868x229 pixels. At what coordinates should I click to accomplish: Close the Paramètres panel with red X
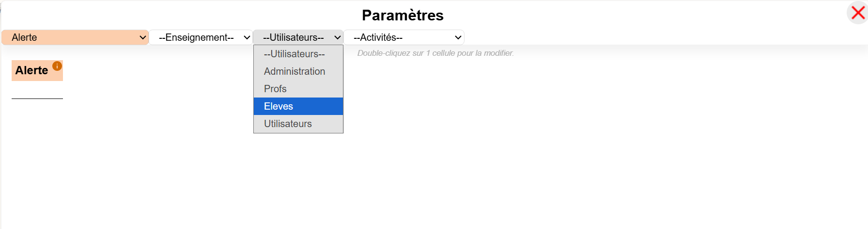coord(857,13)
